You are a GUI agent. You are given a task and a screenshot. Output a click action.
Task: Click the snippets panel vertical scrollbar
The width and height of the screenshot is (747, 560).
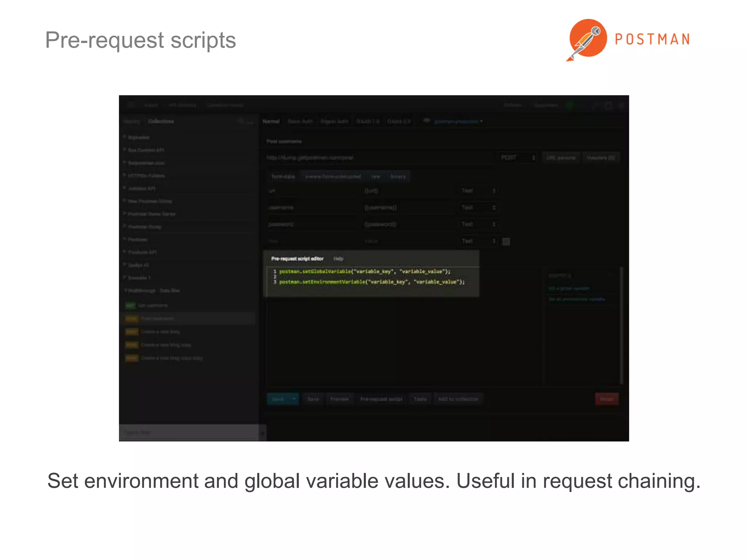621,325
